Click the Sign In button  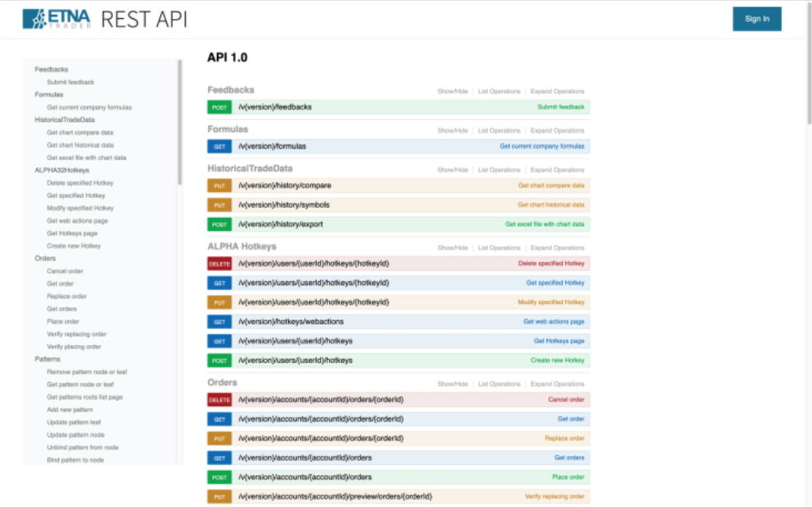pyautogui.click(x=756, y=18)
